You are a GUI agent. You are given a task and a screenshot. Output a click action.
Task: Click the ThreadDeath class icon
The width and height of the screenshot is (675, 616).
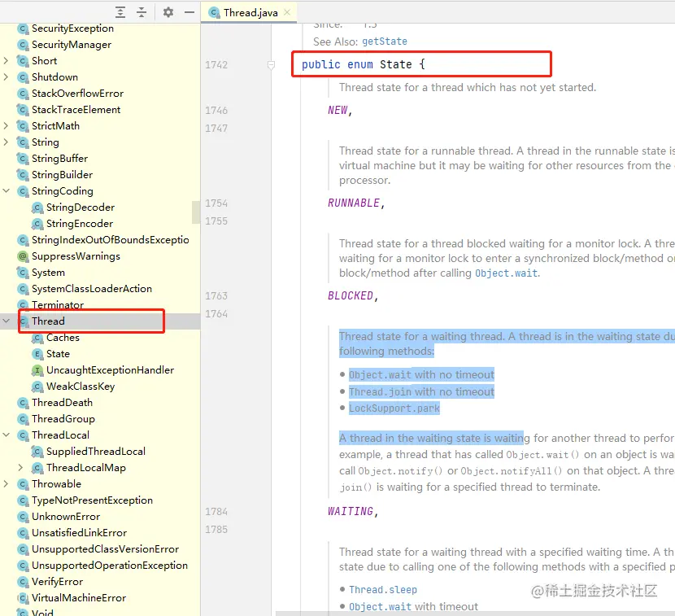[x=23, y=403]
